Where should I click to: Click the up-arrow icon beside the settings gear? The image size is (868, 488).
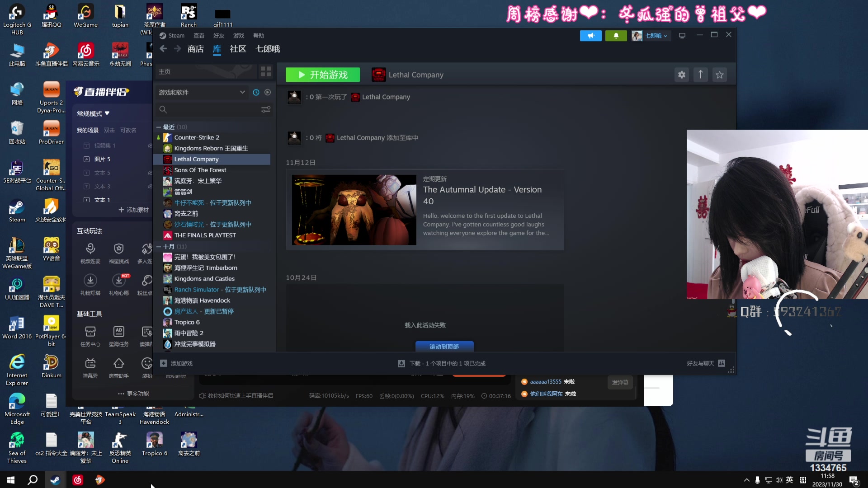pyautogui.click(x=701, y=75)
